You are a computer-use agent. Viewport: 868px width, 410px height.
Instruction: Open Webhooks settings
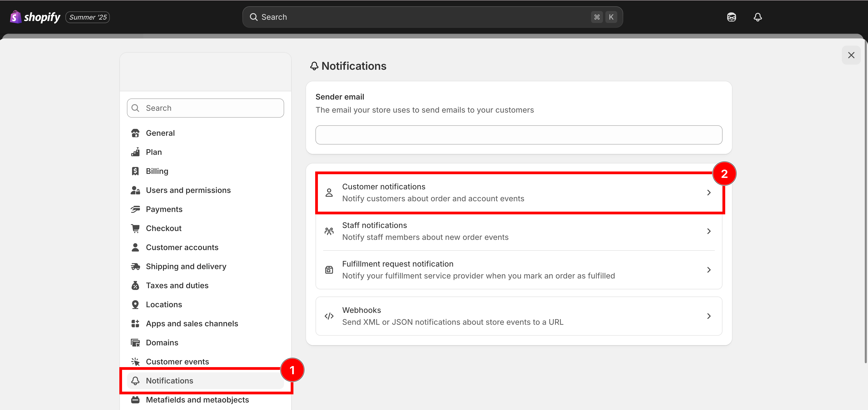[x=519, y=316]
